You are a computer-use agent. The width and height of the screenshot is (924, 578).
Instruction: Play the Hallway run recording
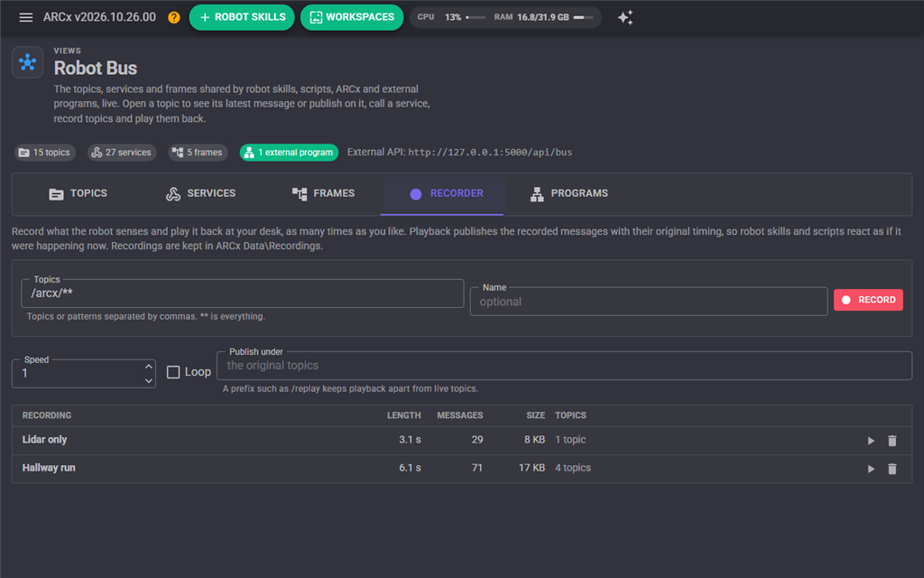[871, 469]
